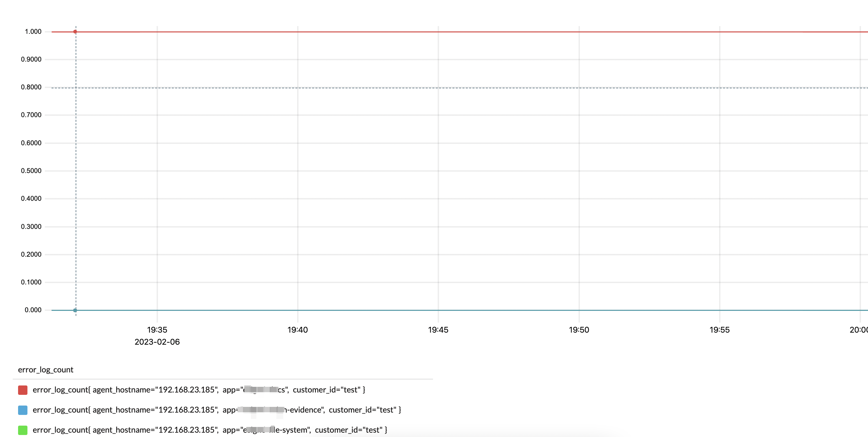Toggle the green file-system series swatch

coord(22,430)
